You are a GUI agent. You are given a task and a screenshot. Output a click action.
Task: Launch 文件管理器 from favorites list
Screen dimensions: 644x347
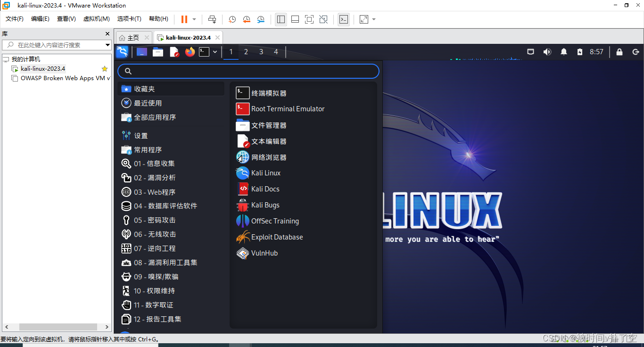[x=303, y=125]
